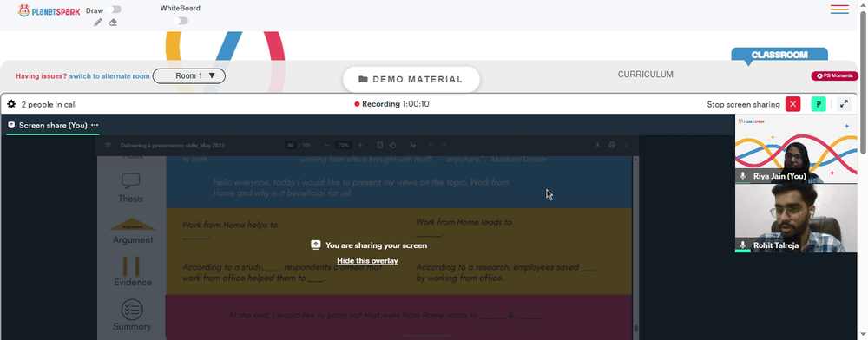Click the Summary checklist icon
Viewport: 868px width, 340px height.
(x=132, y=310)
